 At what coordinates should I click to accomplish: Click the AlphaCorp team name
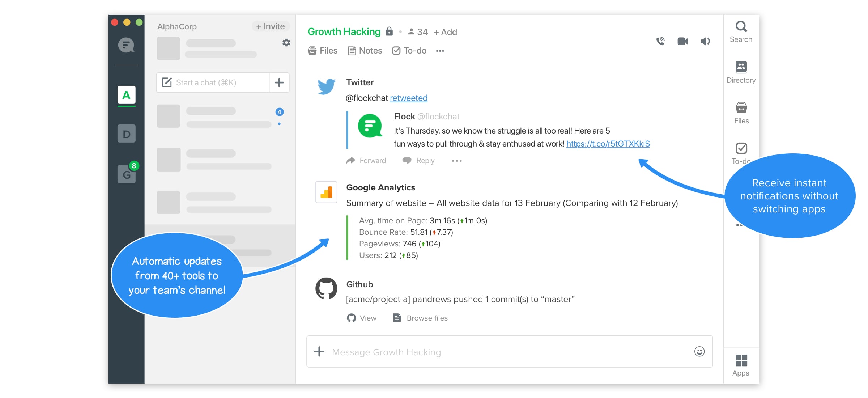coord(177,27)
